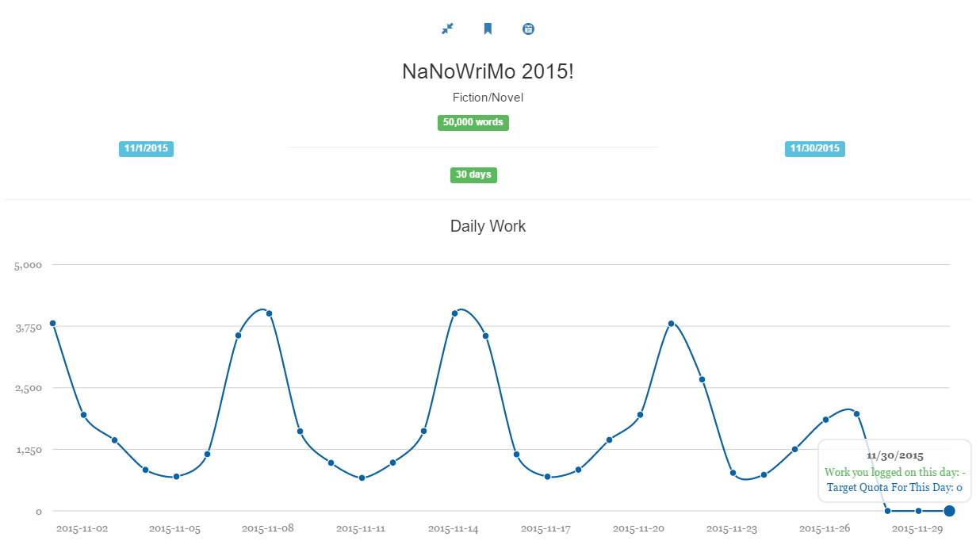Click the 3,750 y-axis label

click(28, 327)
